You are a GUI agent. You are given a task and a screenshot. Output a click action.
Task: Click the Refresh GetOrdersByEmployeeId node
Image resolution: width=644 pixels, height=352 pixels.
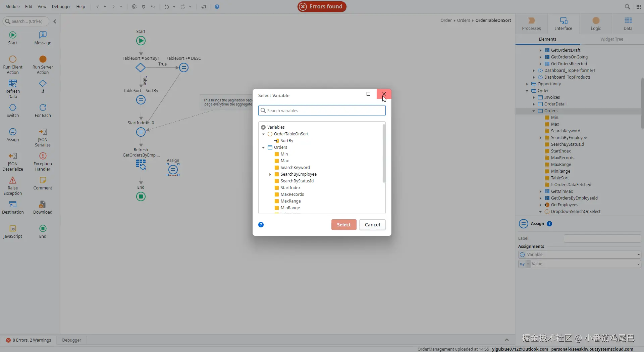pyautogui.click(x=141, y=165)
